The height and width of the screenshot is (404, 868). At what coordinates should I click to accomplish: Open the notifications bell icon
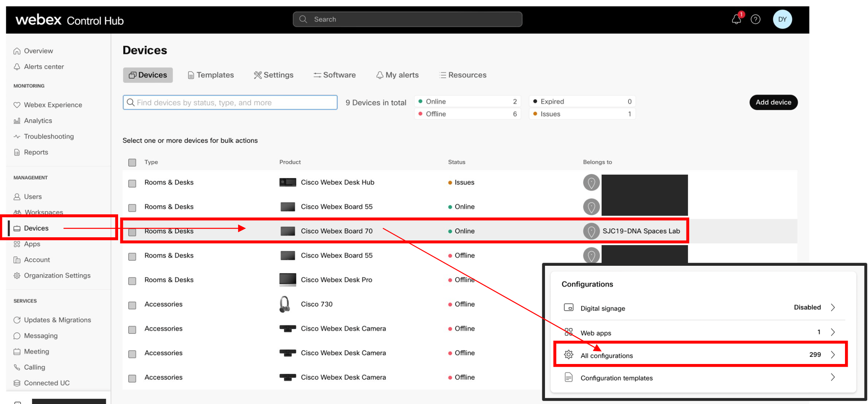[x=736, y=19]
